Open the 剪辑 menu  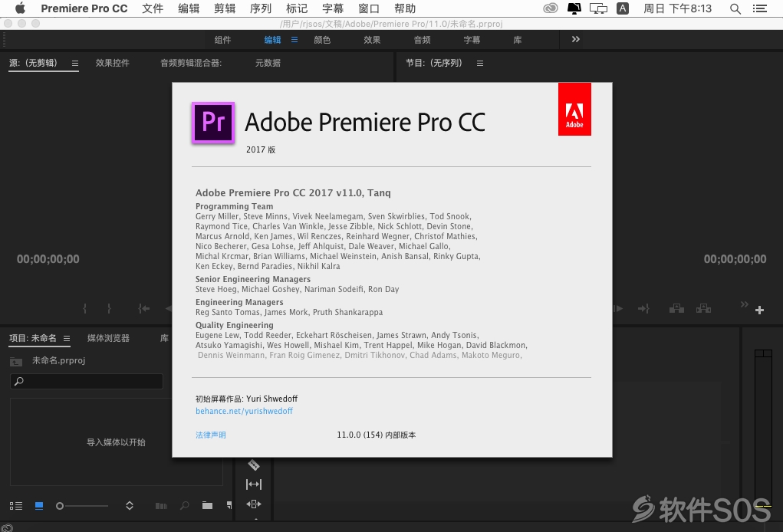(225, 8)
